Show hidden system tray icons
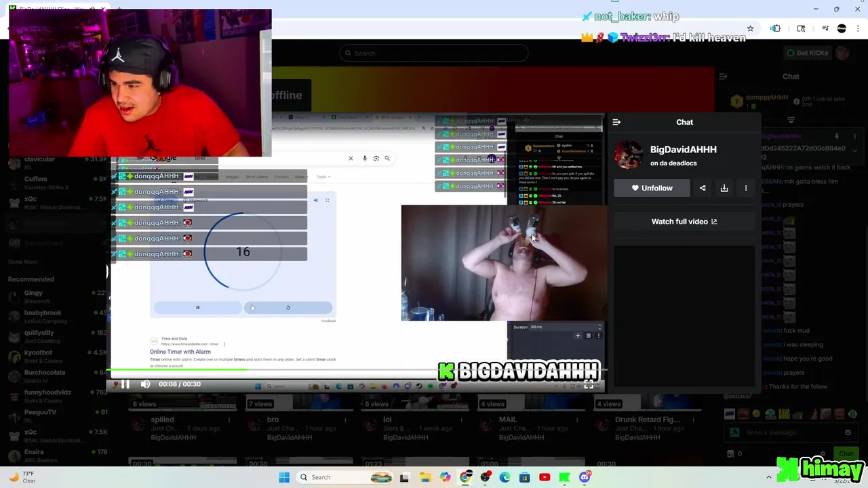 point(768,477)
